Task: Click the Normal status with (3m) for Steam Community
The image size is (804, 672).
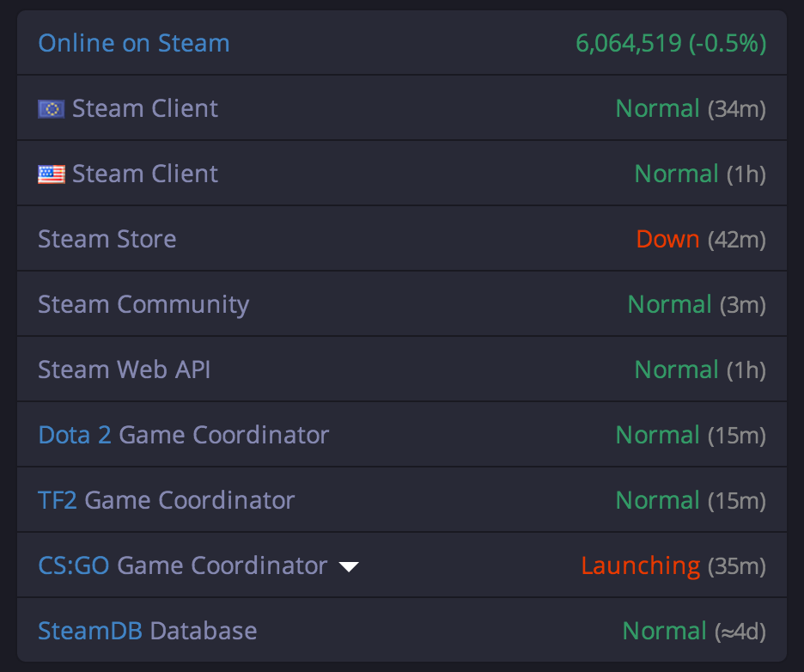Action: [x=670, y=304]
